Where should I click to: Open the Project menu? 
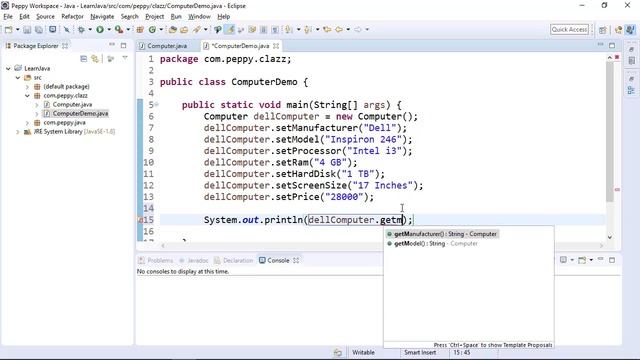coord(155,17)
